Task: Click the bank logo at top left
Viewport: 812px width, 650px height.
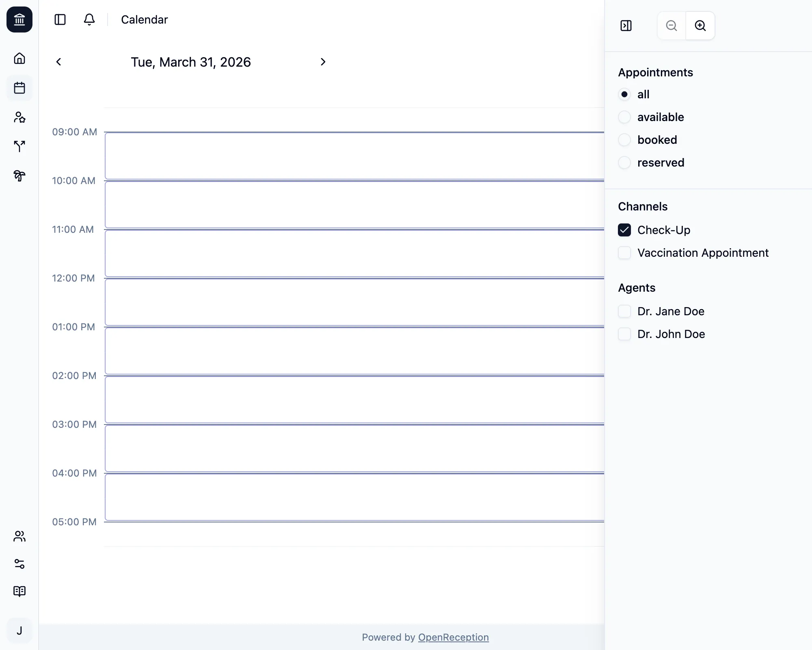Action: 19,19
